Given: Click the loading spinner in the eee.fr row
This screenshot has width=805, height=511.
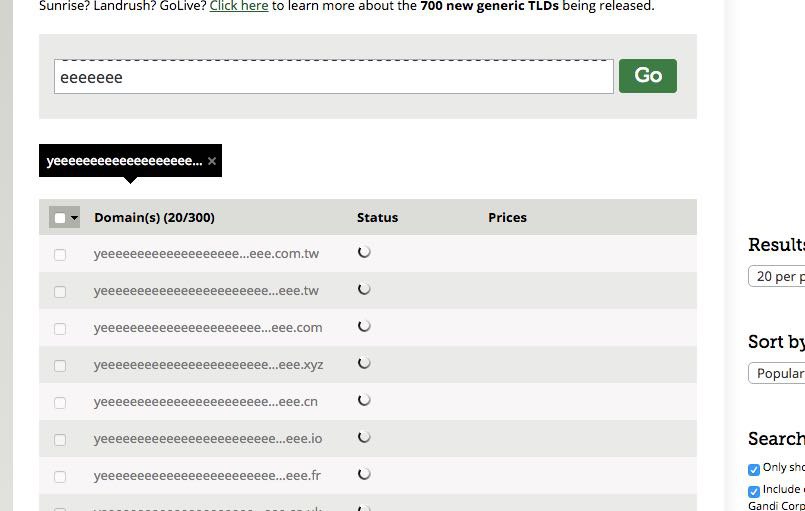Looking at the screenshot, I should [x=364, y=474].
